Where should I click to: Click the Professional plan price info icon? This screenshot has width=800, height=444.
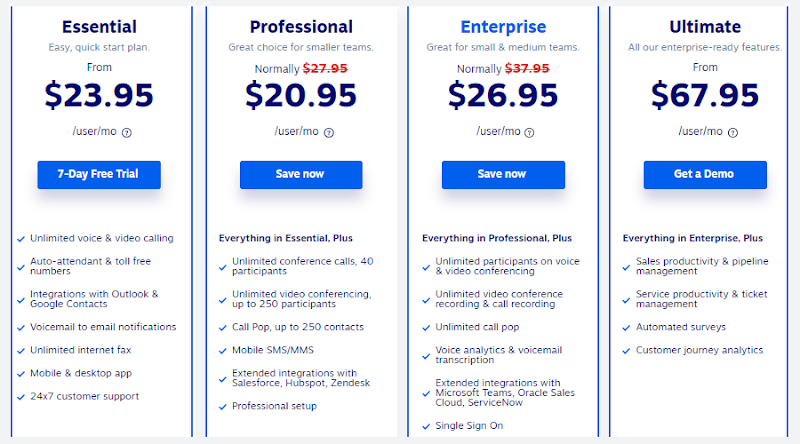(329, 133)
